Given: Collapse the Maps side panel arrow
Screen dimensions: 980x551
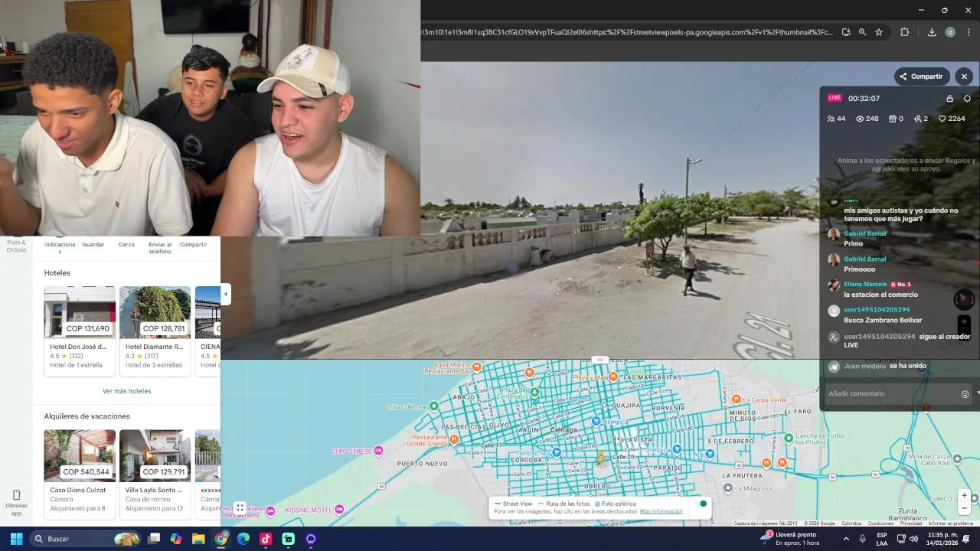Looking at the screenshot, I should click(x=225, y=294).
